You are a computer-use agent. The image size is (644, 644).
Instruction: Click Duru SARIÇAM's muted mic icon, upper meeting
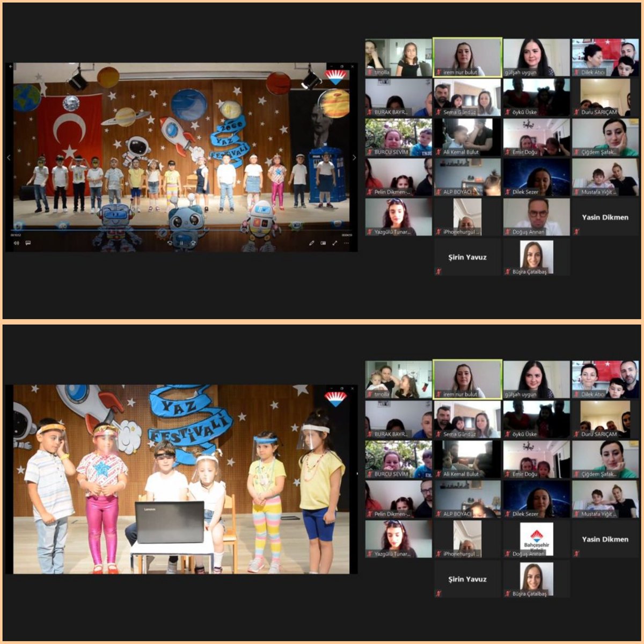coord(576,112)
